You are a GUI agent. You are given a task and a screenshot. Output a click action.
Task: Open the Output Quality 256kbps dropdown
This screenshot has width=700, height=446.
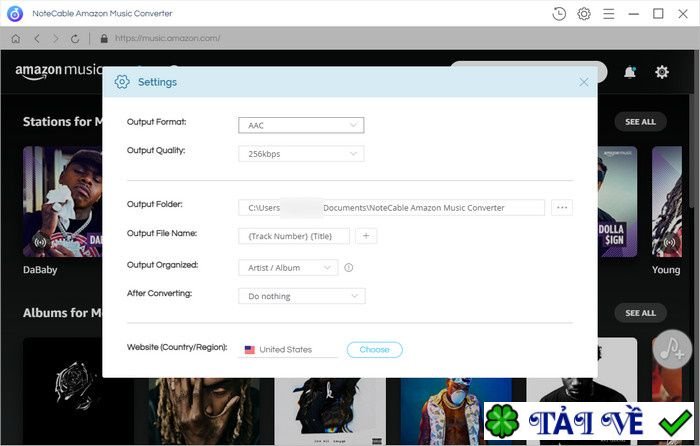pos(301,154)
